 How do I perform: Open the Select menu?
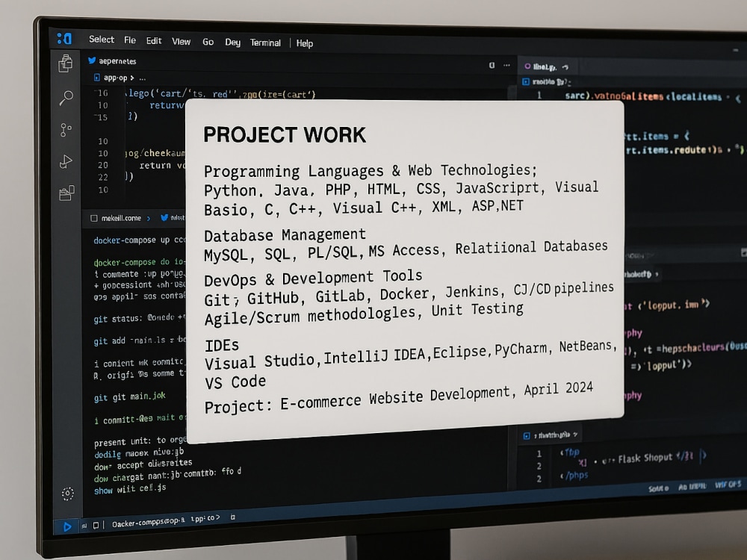point(102,40)
